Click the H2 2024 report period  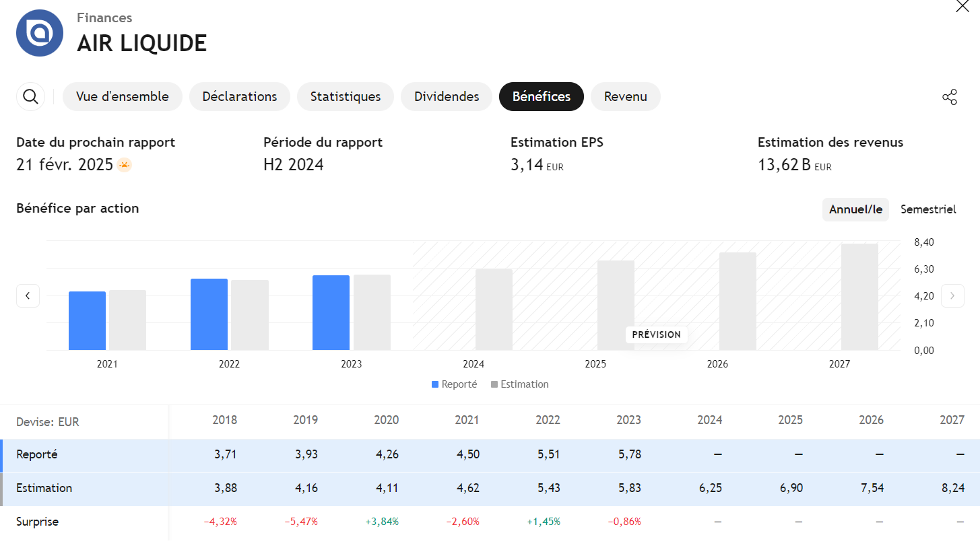(x=294, y=165)
